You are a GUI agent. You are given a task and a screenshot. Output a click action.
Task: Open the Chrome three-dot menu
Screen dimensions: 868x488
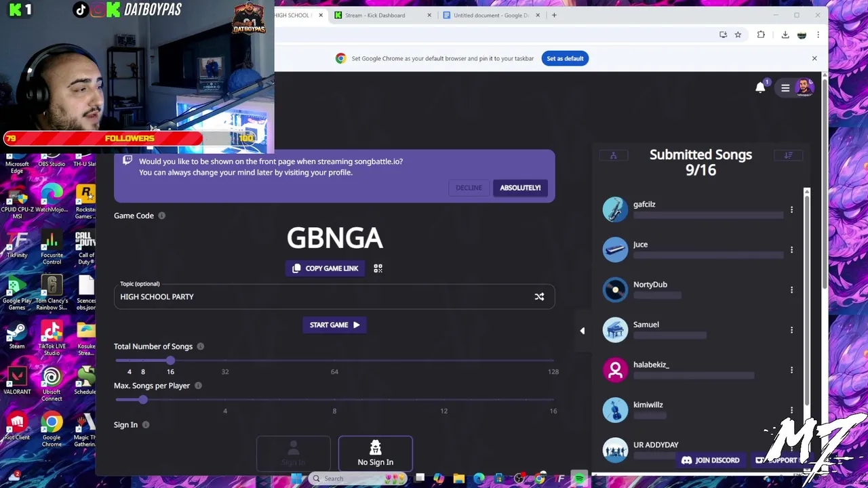[818, 35]
